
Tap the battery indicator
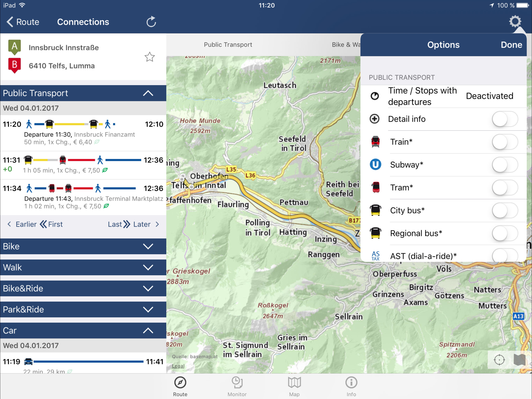click(x=522, y=5)
